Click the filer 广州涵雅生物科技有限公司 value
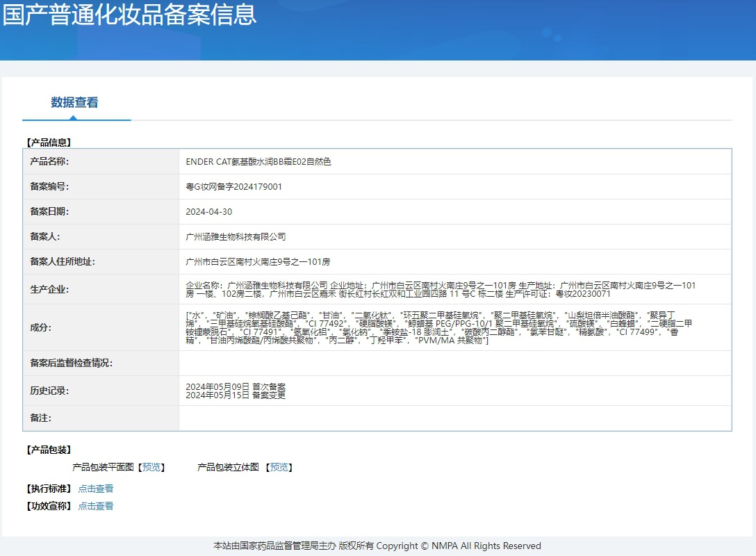This screenshot has height=556, width=756. click(x=236, y=237)
